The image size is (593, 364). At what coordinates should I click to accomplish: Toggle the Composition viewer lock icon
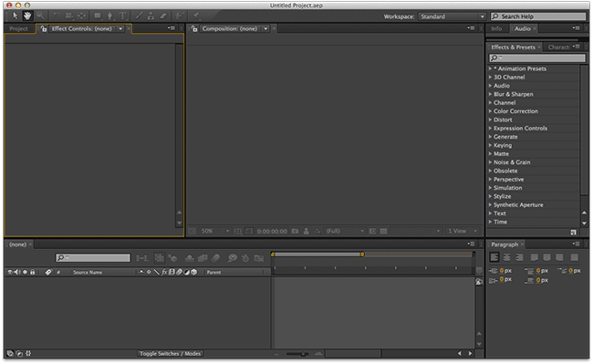click(194, 28)
